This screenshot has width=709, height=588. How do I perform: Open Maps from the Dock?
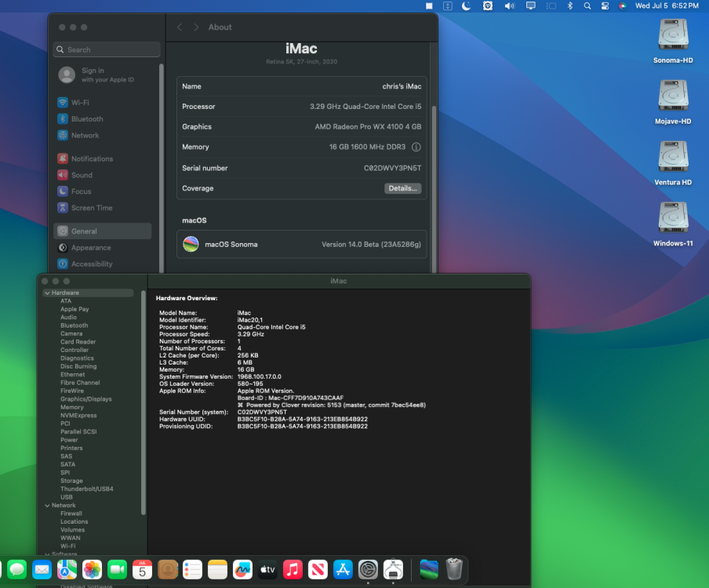[x=67, y=569]
